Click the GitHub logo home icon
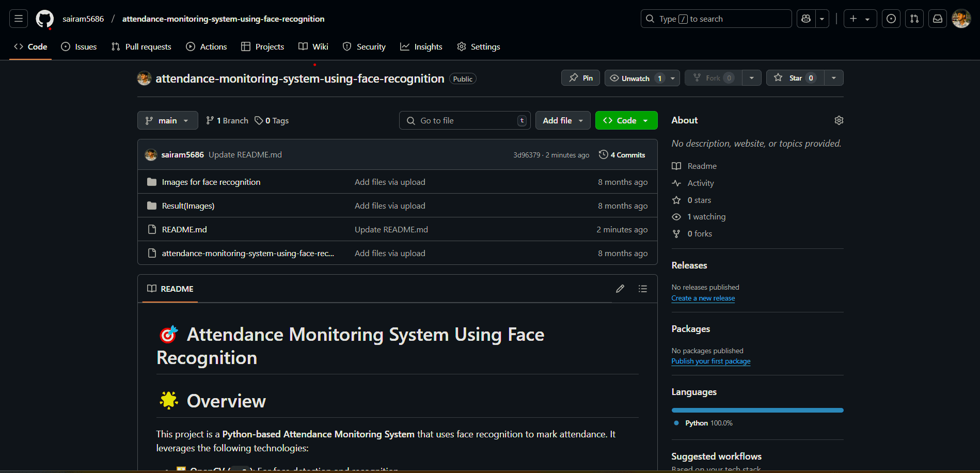 [x=44, y=19]
